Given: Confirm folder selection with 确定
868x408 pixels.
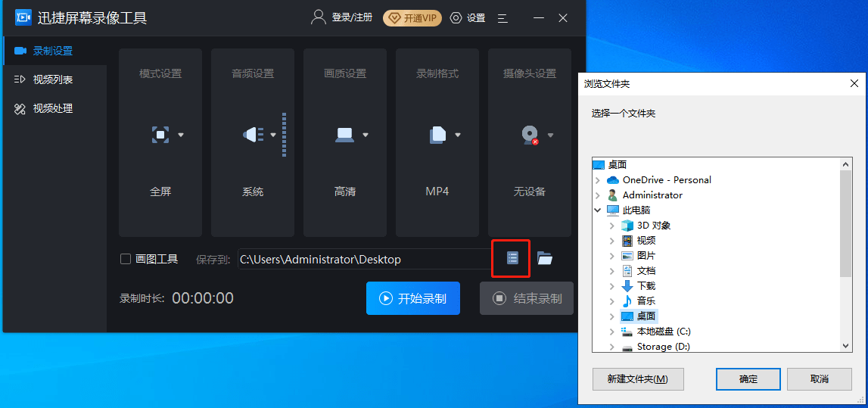Looking at the screenshot, I should (748, 379).
